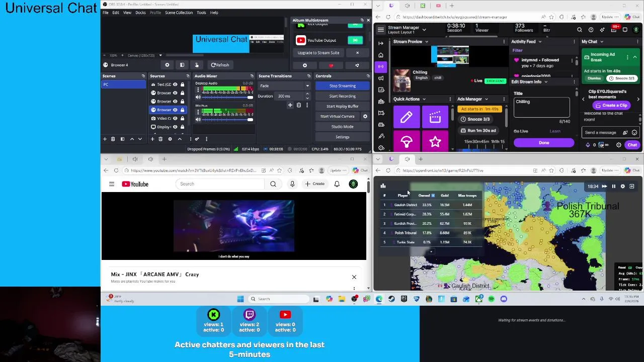The image size is (644, 362).
Task: Open the Fade transition dropdown
Action: [284, 86]
